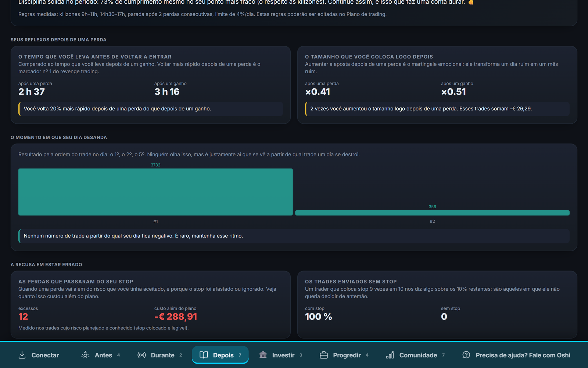Click the -€ 288,91 cost value
Image resolution: width=588 pixels, height=368 pixels.
(176, 316)
